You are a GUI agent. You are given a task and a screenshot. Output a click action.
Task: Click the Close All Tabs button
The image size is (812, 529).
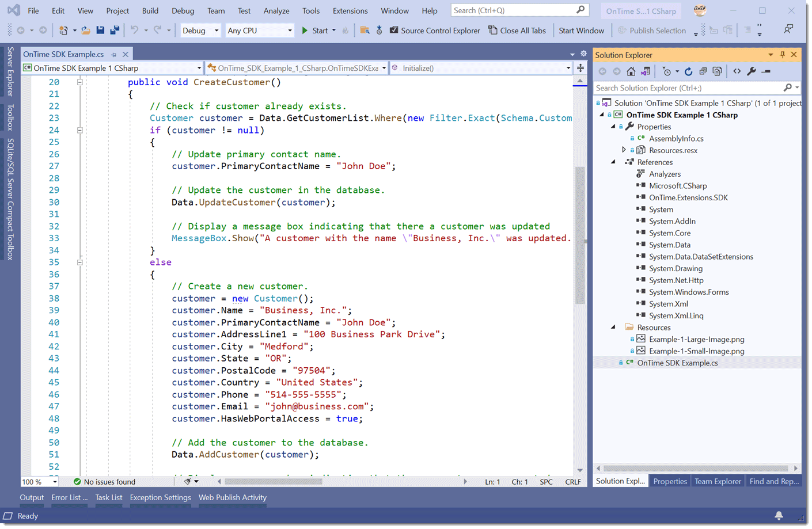pos(517,31)
